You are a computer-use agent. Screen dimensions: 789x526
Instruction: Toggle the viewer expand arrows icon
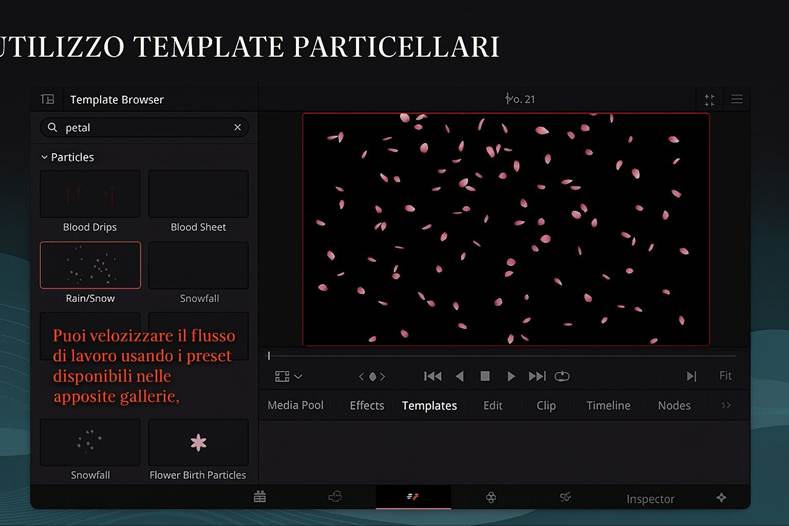pos(709,100)
